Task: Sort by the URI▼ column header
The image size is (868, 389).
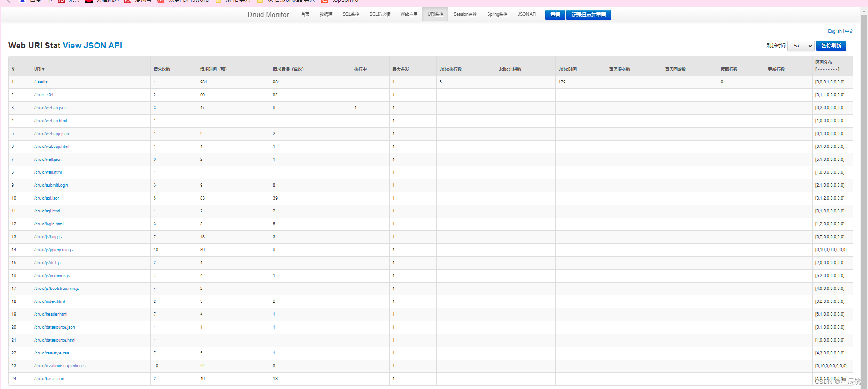Action: [x=40, y=69]
